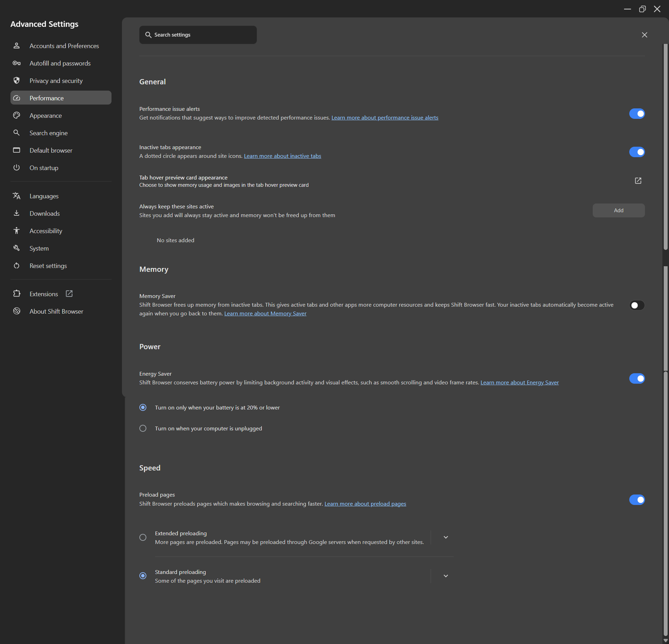The image size is (669, 644).
Task: Choose Extended preloading radio button
Action: click(x=143, y=537)
